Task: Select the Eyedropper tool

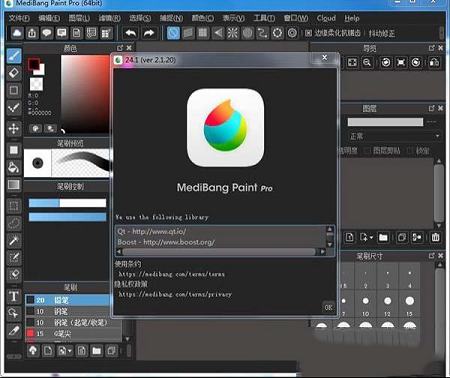Action: tap(14, 330)
